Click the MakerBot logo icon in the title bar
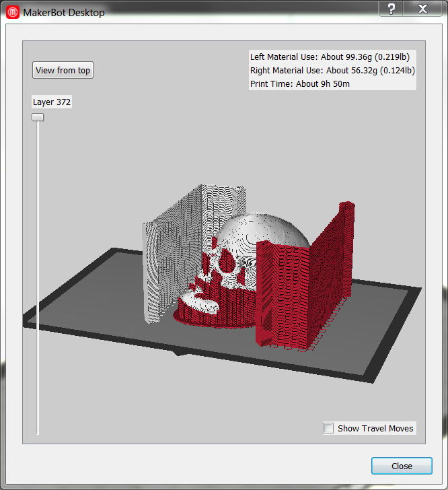The width and height of the screenshot is (448, 490). tap(13, 13)
